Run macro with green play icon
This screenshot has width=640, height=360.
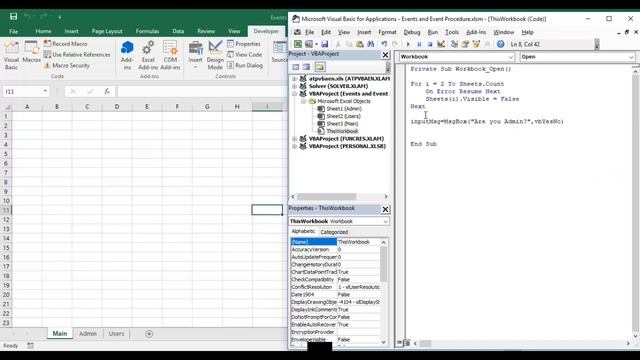click(x=408, y=44)
